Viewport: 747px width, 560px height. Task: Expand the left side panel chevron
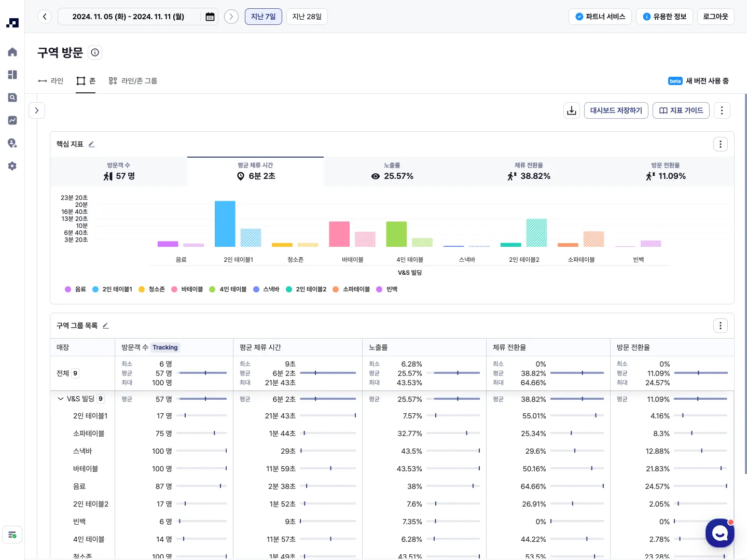pyautogui.click(x=37, y=110)
